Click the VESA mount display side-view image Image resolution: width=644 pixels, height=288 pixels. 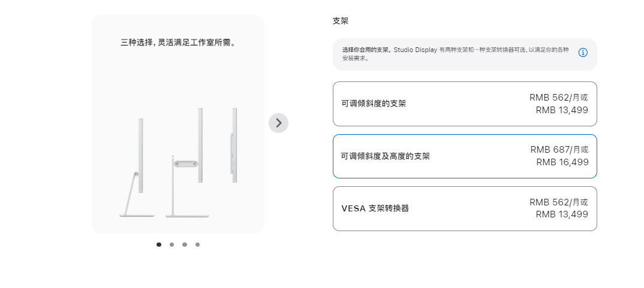(234, 145)
